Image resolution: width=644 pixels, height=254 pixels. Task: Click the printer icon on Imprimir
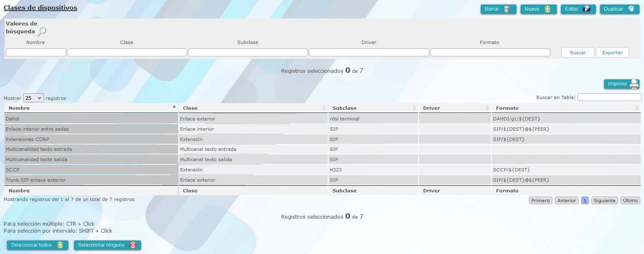[x=635, y=84]
